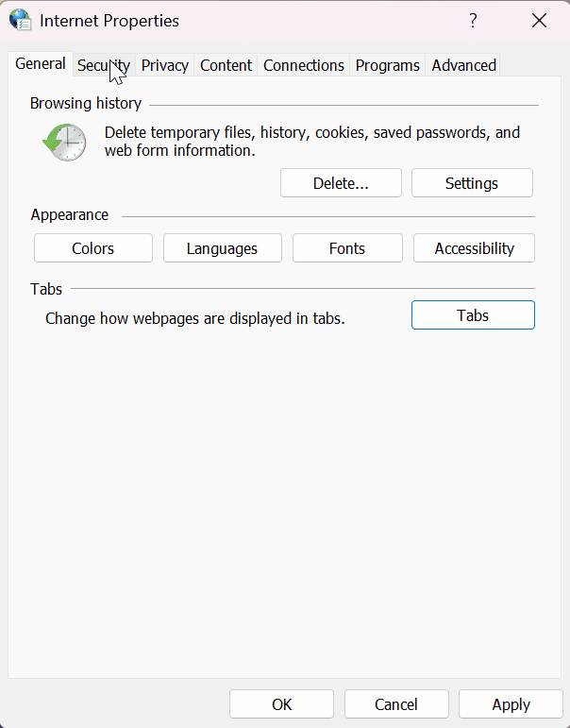Open the Fonts button
The width and height of the screenshot is (570, 728).
click(x=347, y=248)
